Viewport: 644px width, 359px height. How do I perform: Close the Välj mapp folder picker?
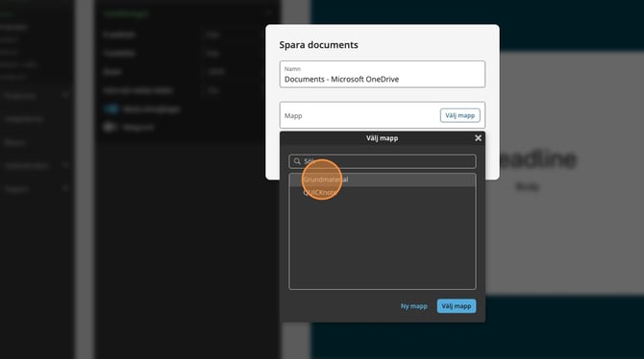click(478, 138)
